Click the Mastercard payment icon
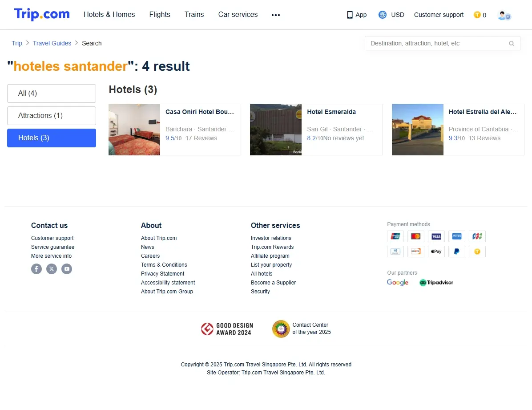 click(x=415, y=236)
